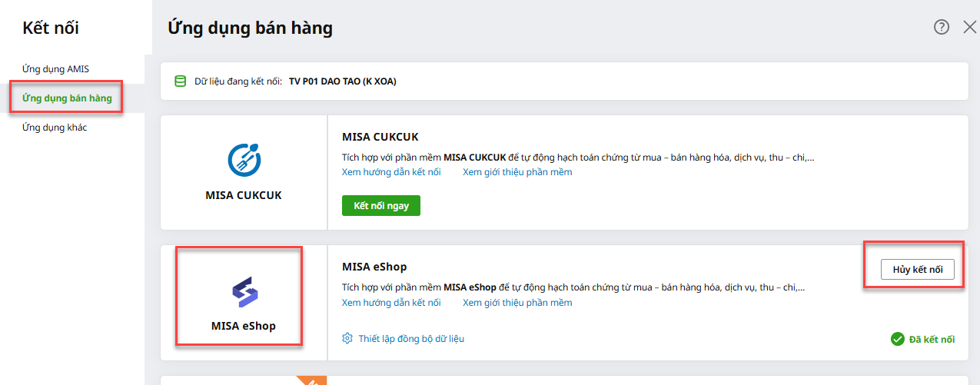The width and height of the screenshot is (980, 385).
Task: Open Xem giới thiệu phần mềm for MISA eShop
Action: point(517,303)
